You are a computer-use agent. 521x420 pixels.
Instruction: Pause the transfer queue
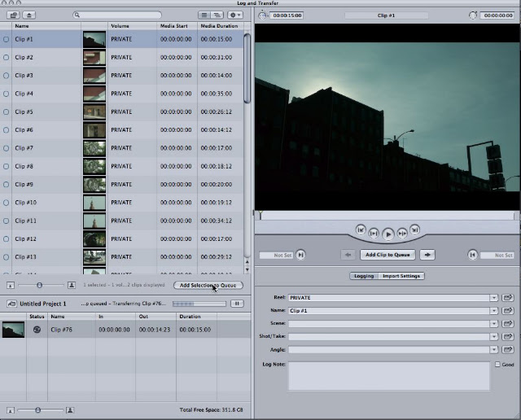tap(237, 304)
